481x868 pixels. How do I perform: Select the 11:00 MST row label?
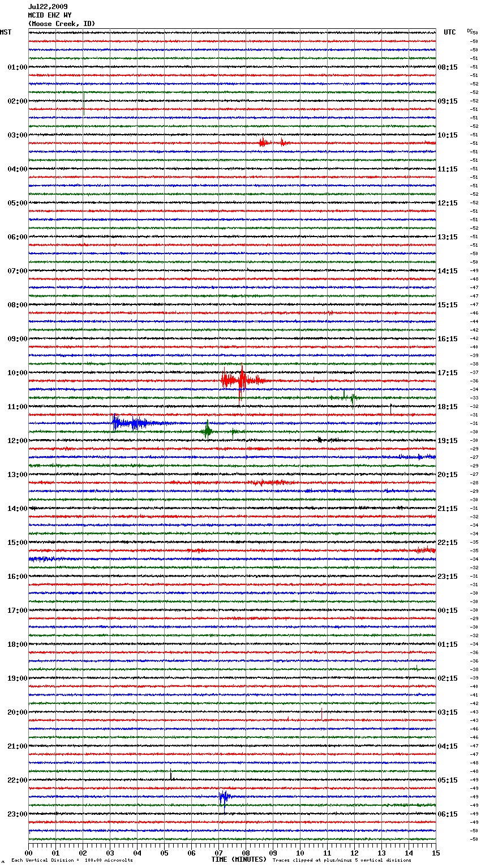[18, 407]
